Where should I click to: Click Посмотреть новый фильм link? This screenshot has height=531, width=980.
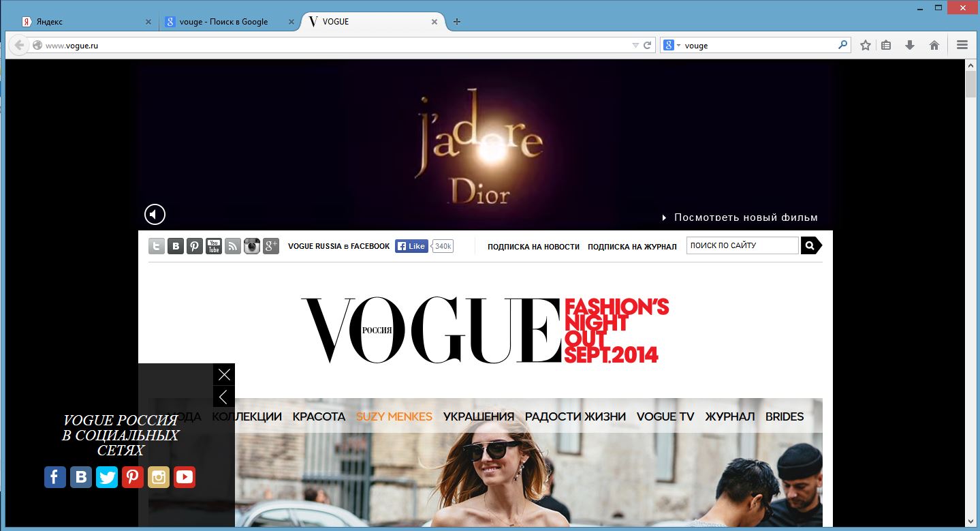[x=740, y=217]
